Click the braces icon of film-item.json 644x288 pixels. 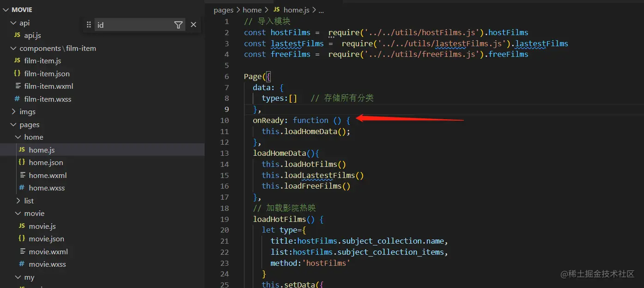[x=17, y=74]
